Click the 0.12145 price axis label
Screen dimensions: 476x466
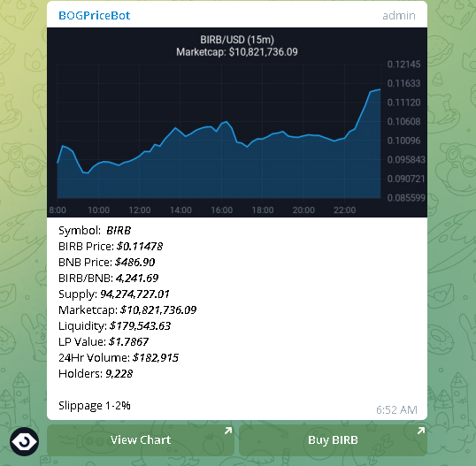tap(403, 65)
